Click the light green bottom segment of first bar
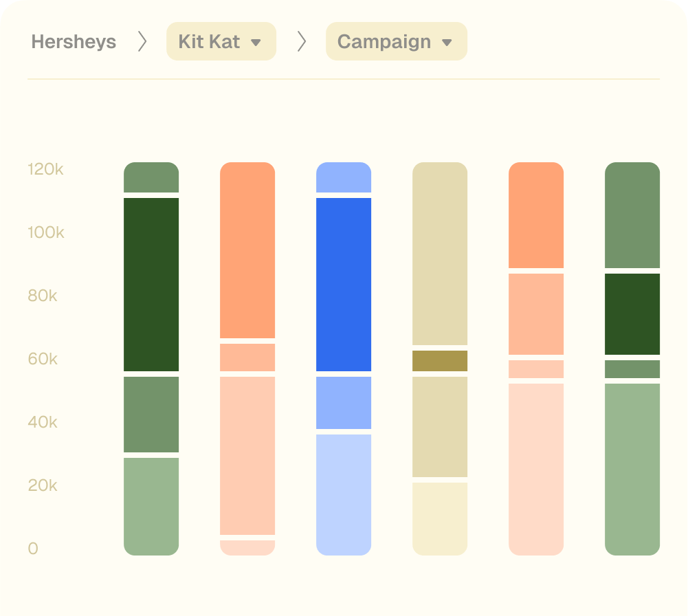This screenshot has height=616, width=688. coord(151,505)
